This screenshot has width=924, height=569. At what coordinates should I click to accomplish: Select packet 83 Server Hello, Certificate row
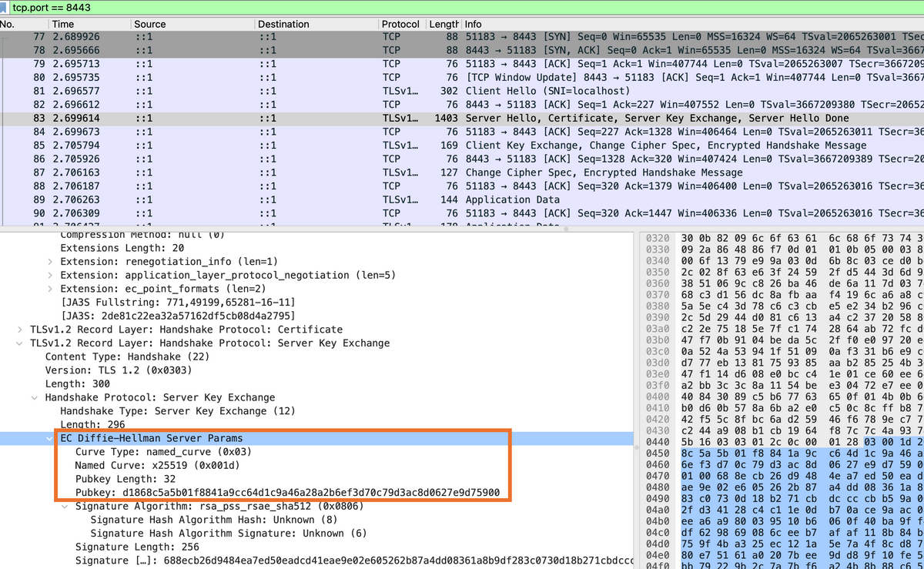point(462,119)
